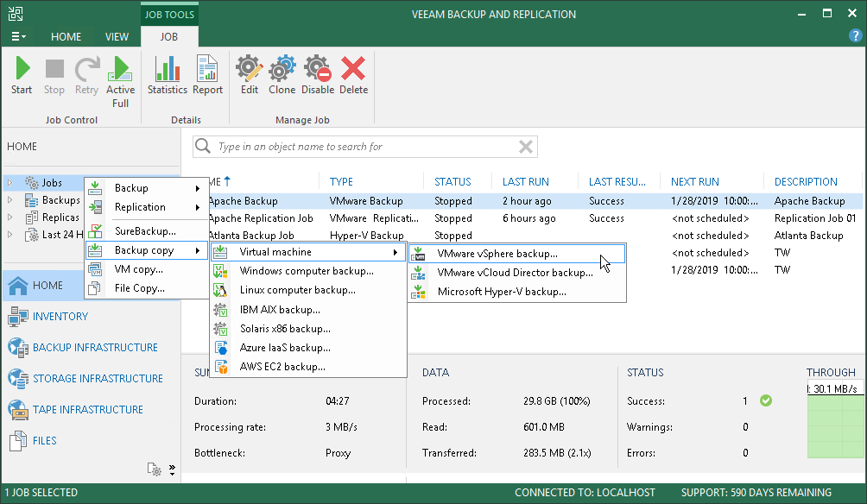Open the main hamburger menu dropdown
This screenshot has height=504, width=867.
point(18,37)
